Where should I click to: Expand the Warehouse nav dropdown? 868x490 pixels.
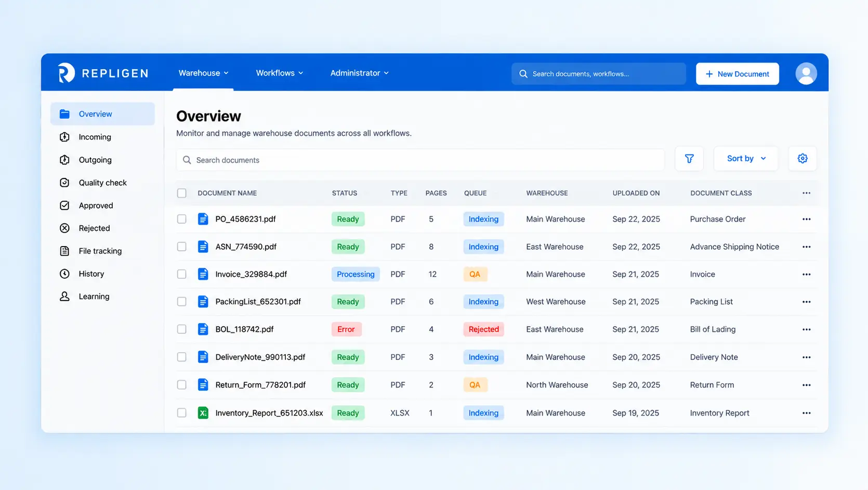click(203, 73)
